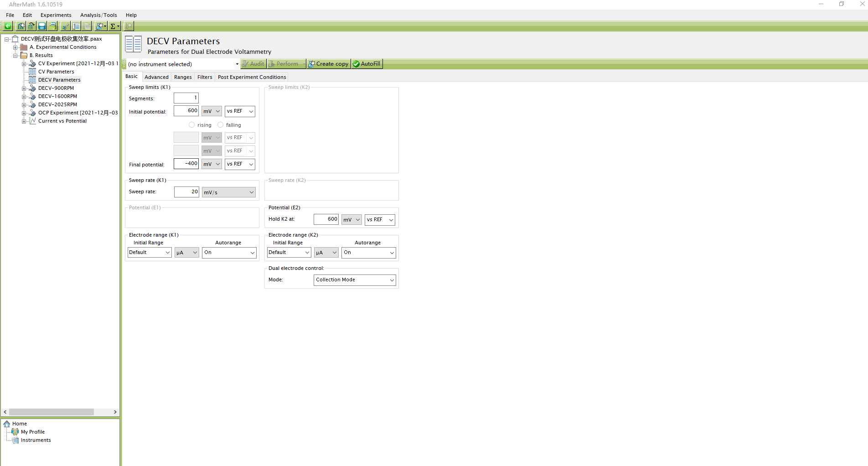The width and height of the screenshot is (868, 466).
Task: Click the green back arrow icon
Action: coord(8,26)
